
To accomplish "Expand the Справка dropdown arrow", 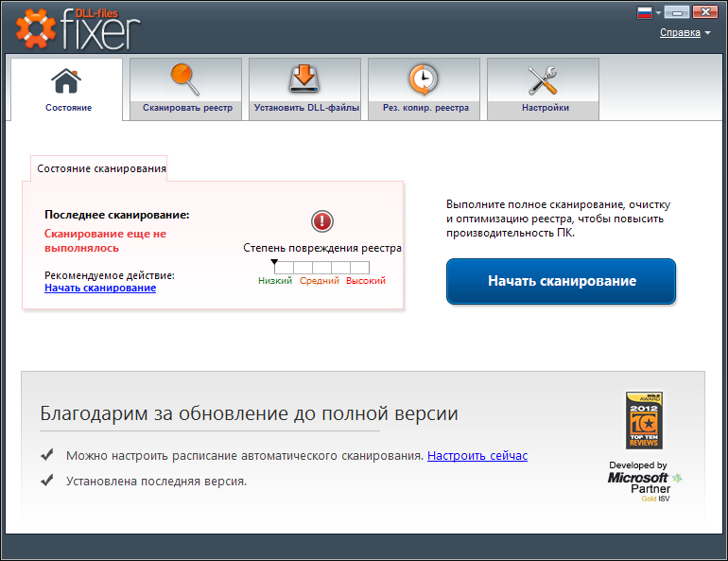I will (707, 33).
